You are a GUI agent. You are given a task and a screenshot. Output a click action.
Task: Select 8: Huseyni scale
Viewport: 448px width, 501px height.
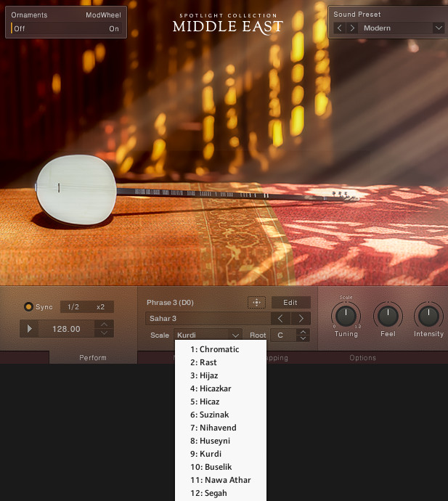click(x=221, y=441)
